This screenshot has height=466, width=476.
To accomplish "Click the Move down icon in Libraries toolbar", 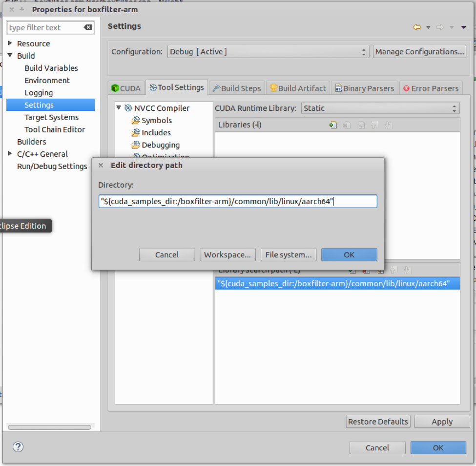I will click(x=388, y=125).
